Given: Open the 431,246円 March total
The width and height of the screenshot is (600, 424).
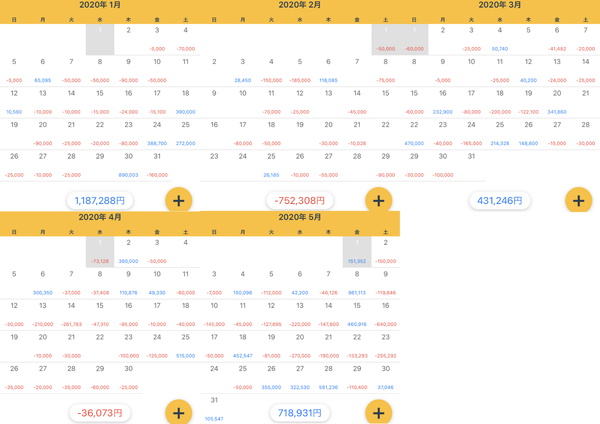Looking at the screenshot, I should point(500,201).
